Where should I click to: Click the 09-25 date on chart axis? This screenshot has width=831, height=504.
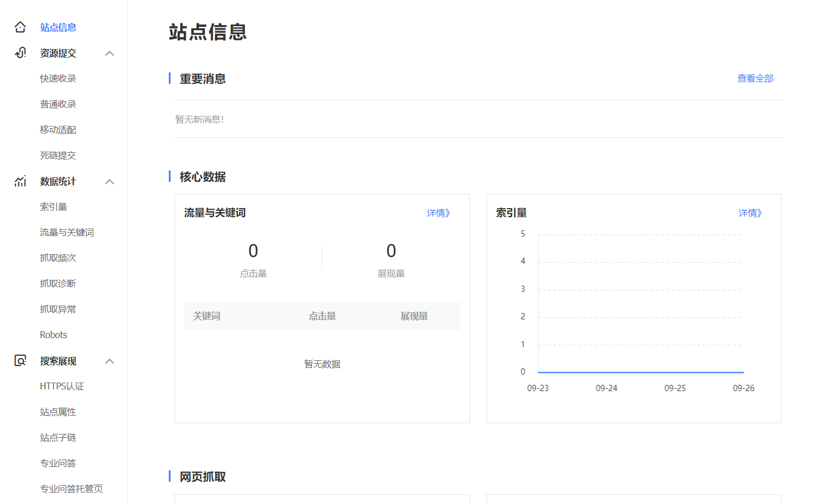675,388
